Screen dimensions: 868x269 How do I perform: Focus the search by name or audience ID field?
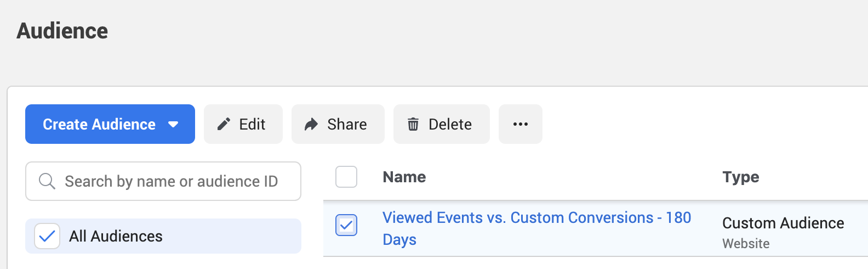click(163, 181)
